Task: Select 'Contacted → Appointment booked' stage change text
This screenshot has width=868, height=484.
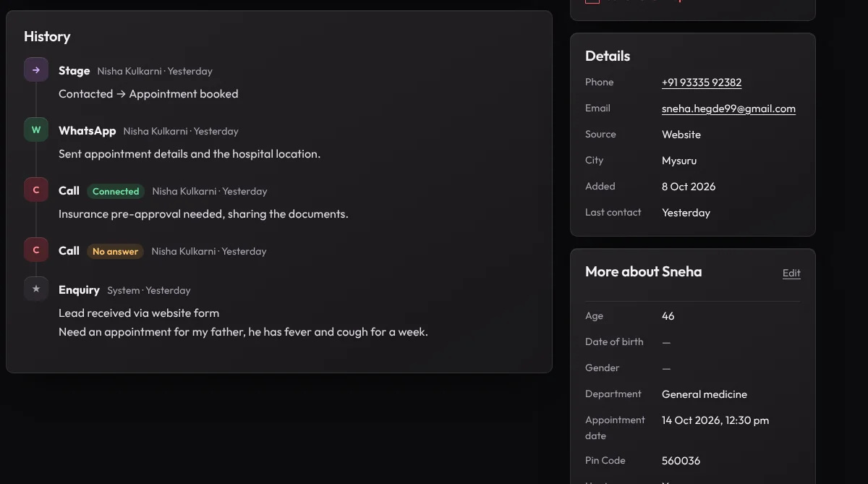Action: click(x=148, y=94)
